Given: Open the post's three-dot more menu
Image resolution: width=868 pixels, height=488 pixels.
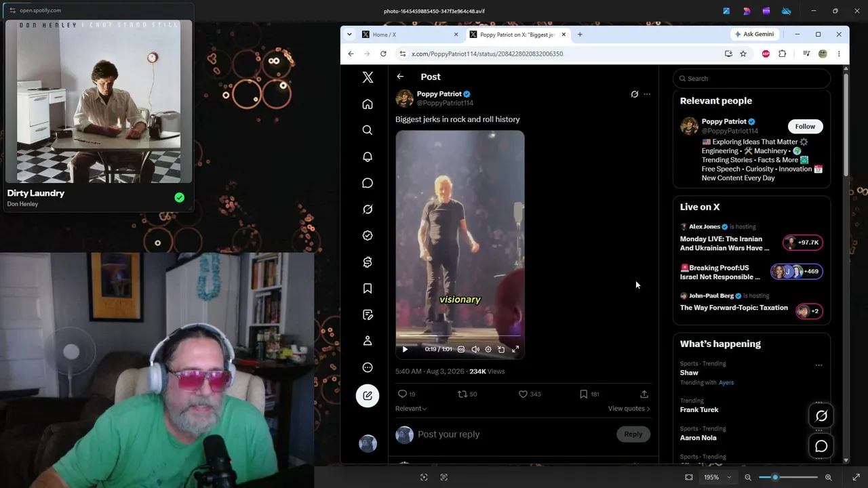Looking at the screenshot, I should click(647, 94).
